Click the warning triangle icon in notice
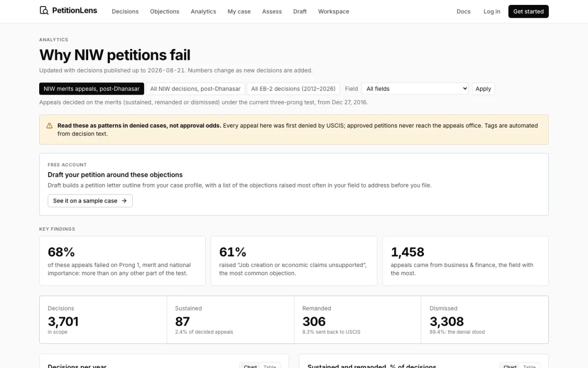The image size is (588, 368). pyautogui.click(x=49, y=126)
